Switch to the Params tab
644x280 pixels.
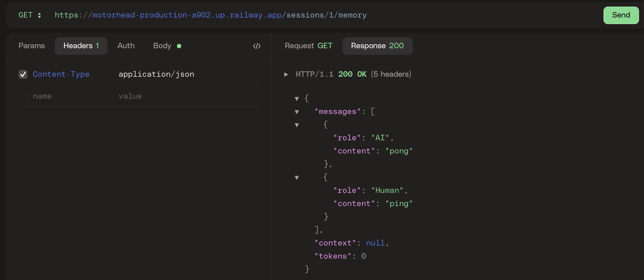tap(31, 46)
